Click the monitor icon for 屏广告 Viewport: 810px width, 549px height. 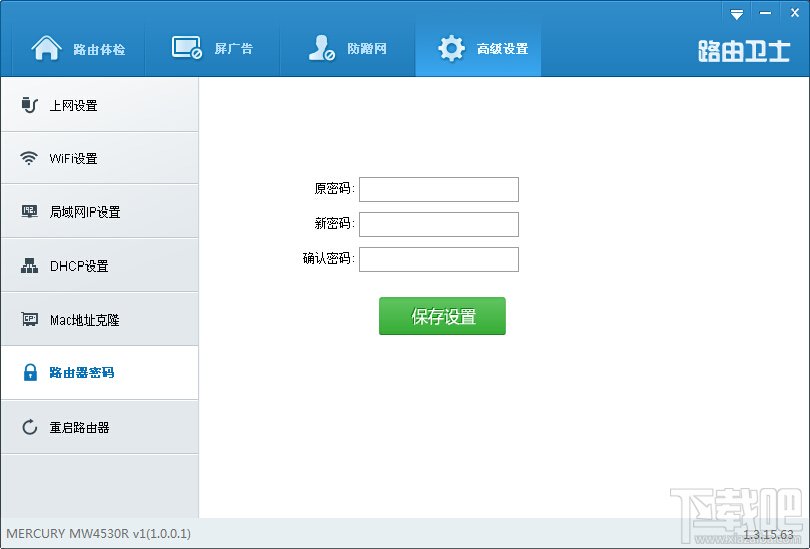[x=186, y=48]
